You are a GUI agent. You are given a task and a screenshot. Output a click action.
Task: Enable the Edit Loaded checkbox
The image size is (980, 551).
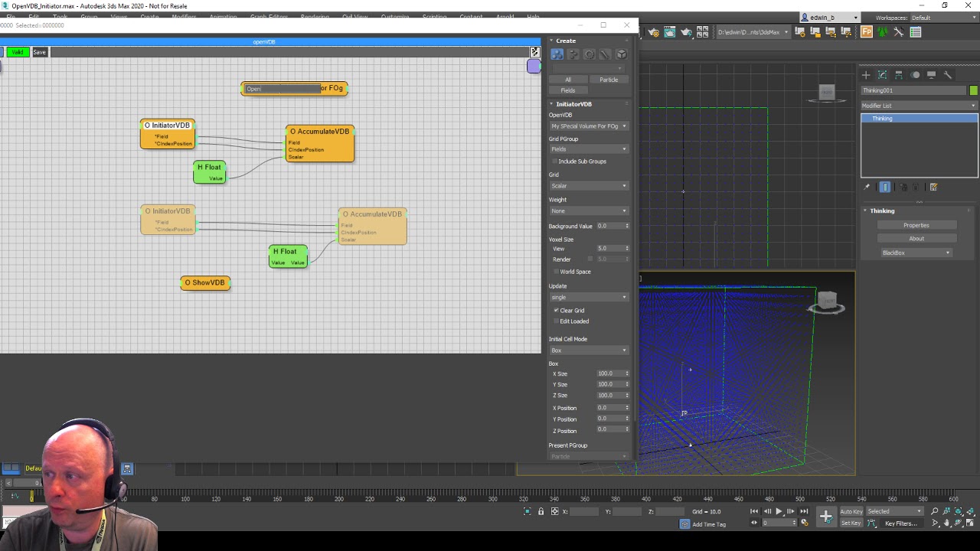556,321
